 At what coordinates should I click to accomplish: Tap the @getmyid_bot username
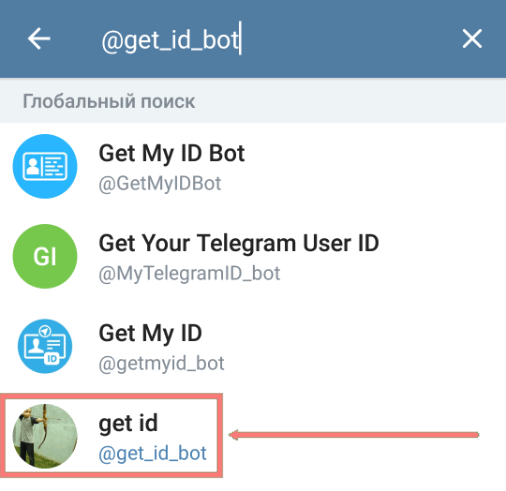tap(161, 363)
